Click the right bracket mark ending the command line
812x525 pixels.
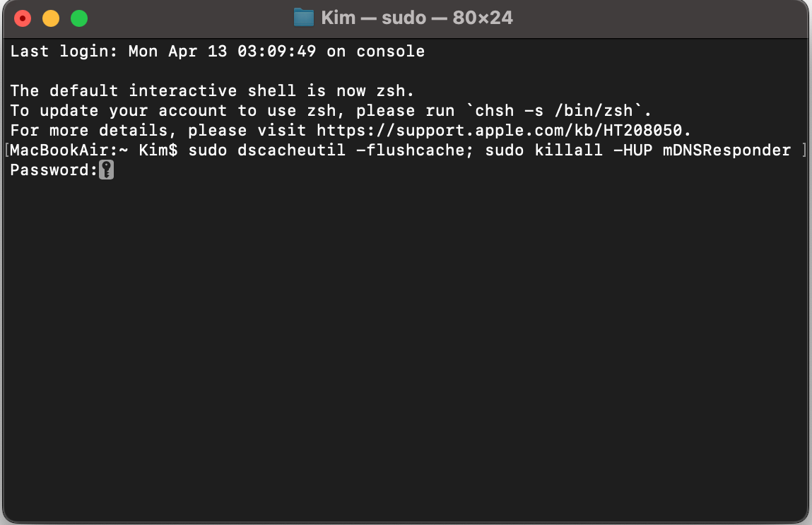[805, 150]
